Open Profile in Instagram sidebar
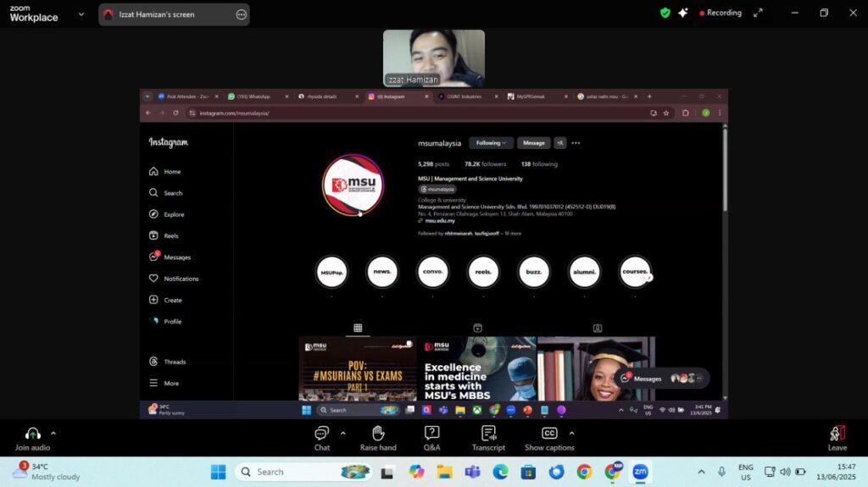Image resolution: width=868 pixels, height=487 pixels. point(165,321)
